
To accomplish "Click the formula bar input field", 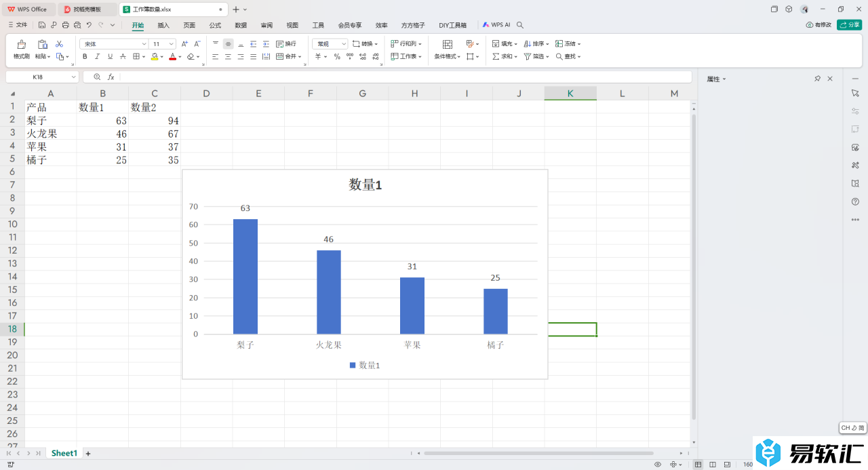I will pos(406,77).
